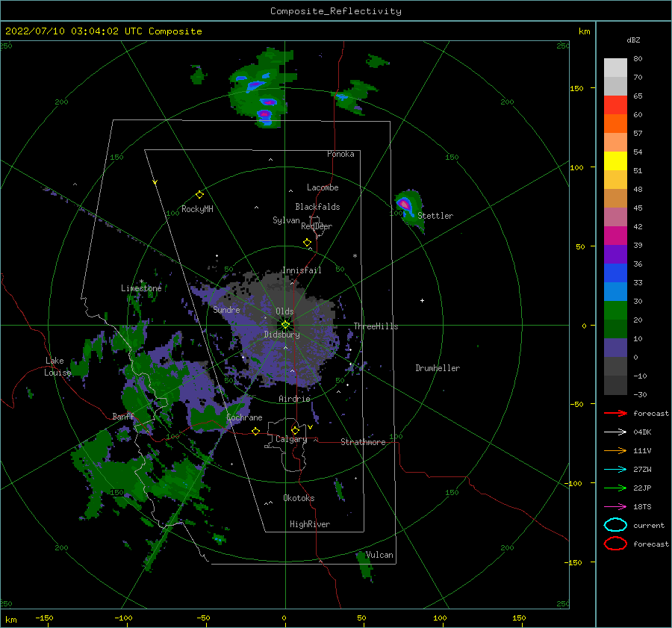Select radar-center diamond marker at Olds
The width and height of the screenshot is (672, 628).
[x=285, y=325]
